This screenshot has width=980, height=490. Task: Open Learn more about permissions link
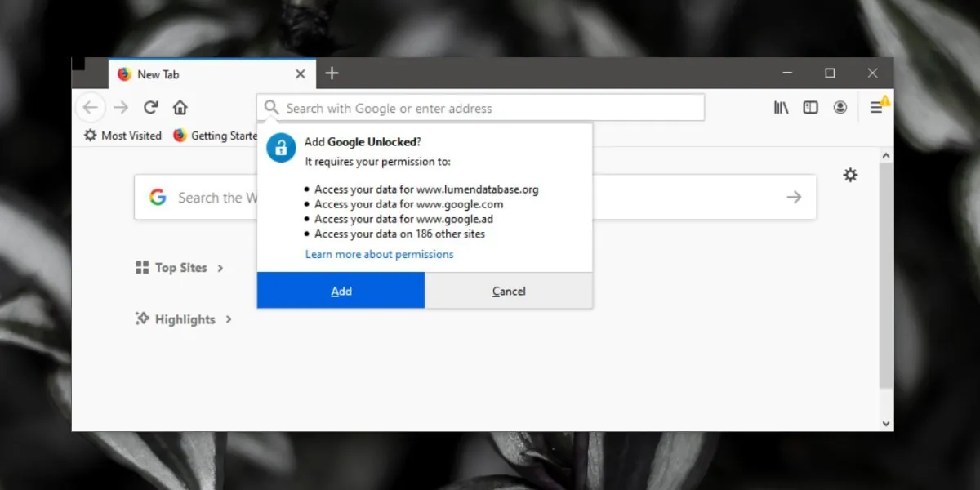tap(379, 254)
